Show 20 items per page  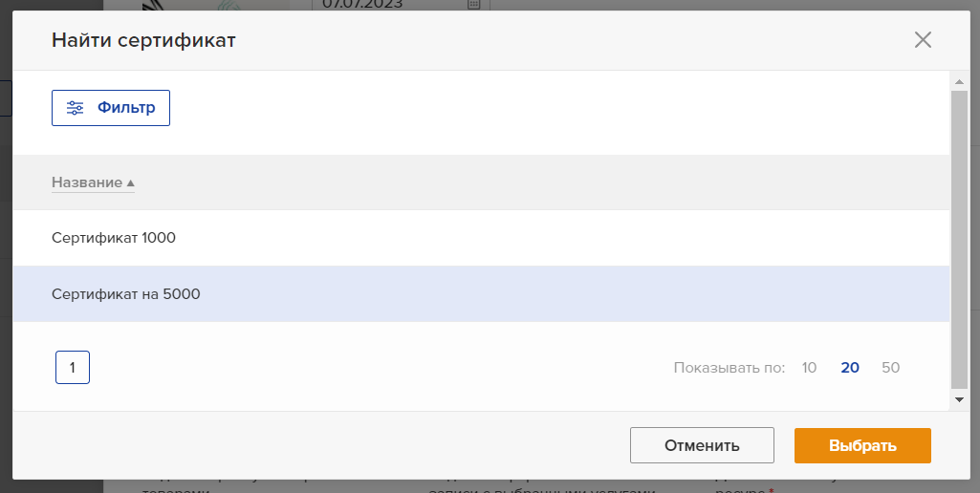[x=850, y=368]
